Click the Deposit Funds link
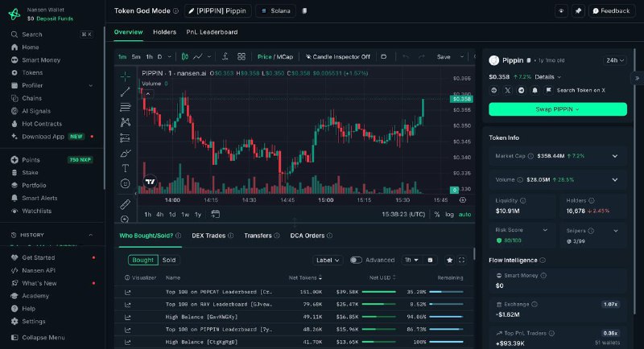Viewport: 644px width, 349px height. point(55,18)
